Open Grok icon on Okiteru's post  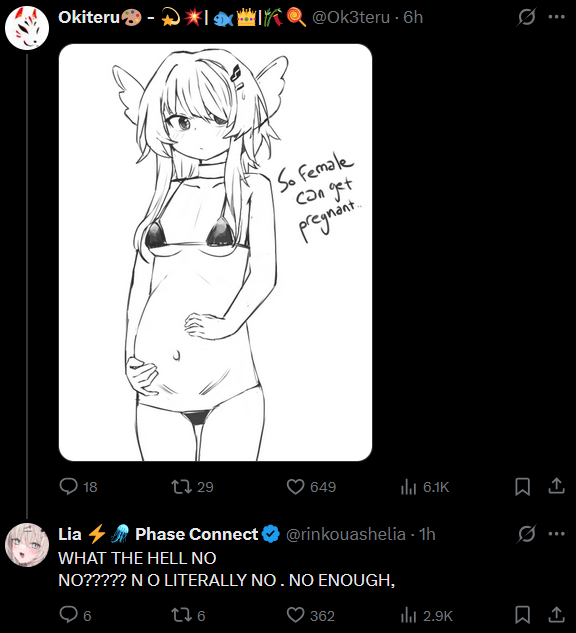coord(526,17)
